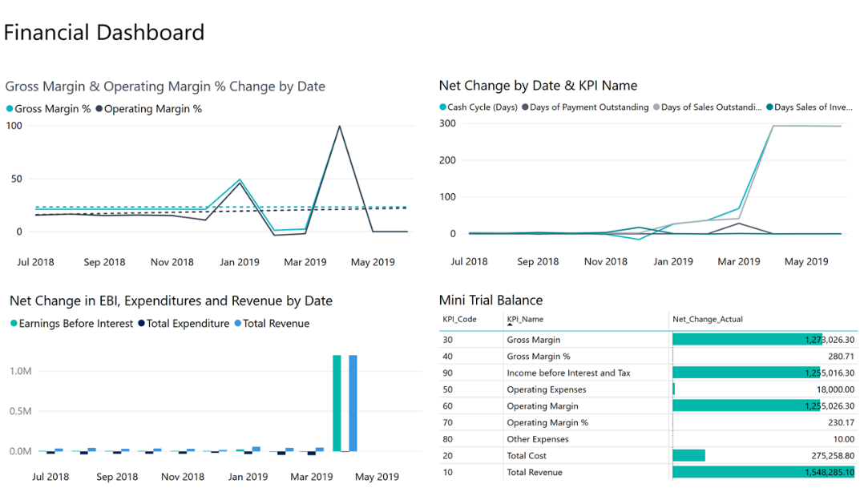Click the Days of Payment Outstanding legend dot
868x488 pixels.
pyautogui.click(x=526, y=107)
